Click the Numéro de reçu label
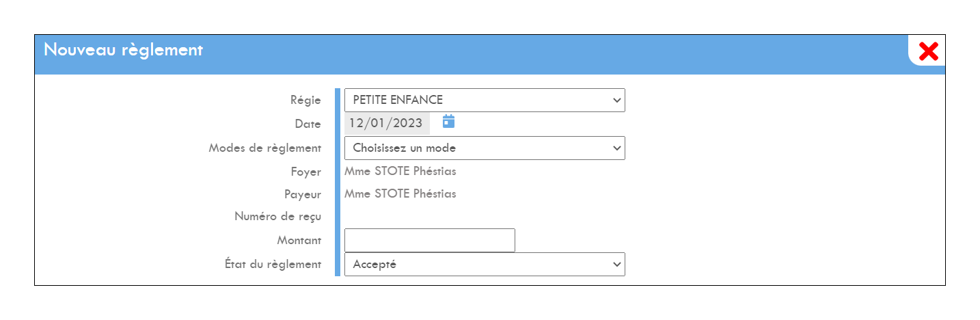The image size is (980, 320). pyautogui.click(x=278, y=217)
